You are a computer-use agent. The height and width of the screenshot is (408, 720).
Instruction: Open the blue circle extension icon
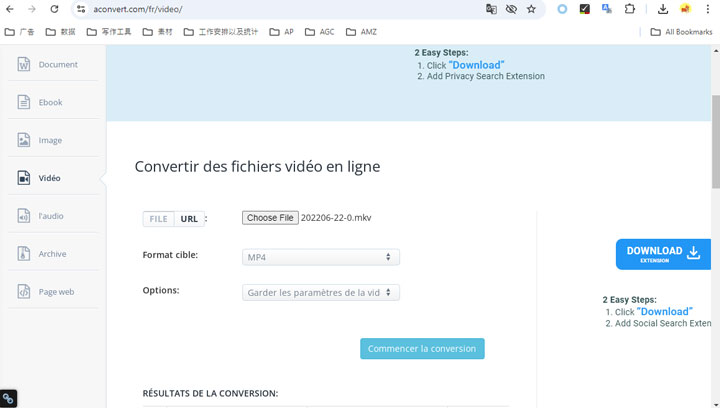pos(562,9)
